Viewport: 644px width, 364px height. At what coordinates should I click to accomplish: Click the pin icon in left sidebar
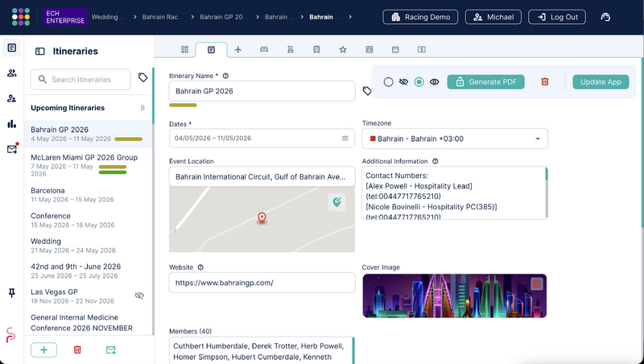click(12, 292)
